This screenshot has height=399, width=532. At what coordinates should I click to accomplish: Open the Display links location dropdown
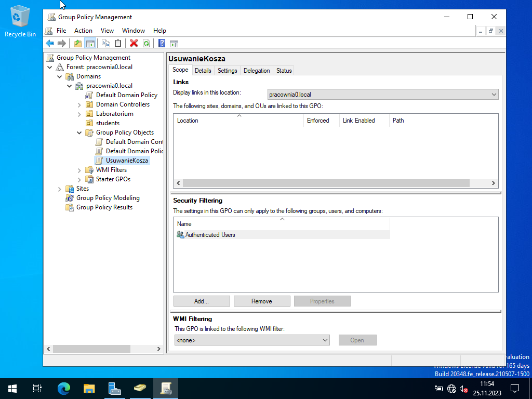tap(383, 95)
